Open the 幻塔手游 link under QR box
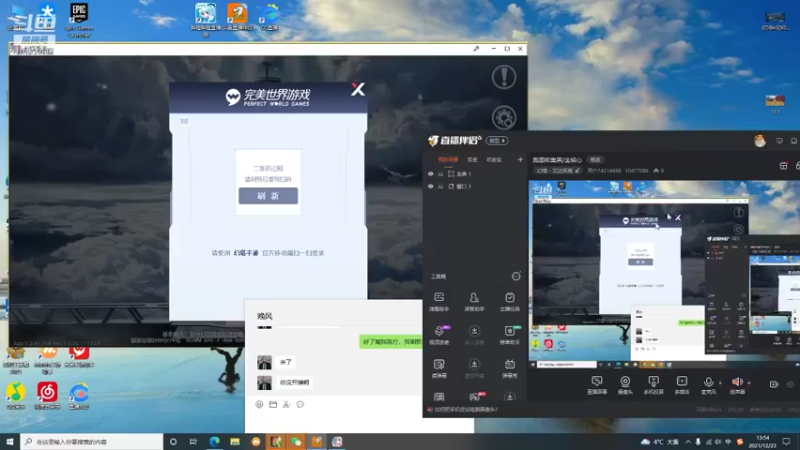 pos(246,253)
